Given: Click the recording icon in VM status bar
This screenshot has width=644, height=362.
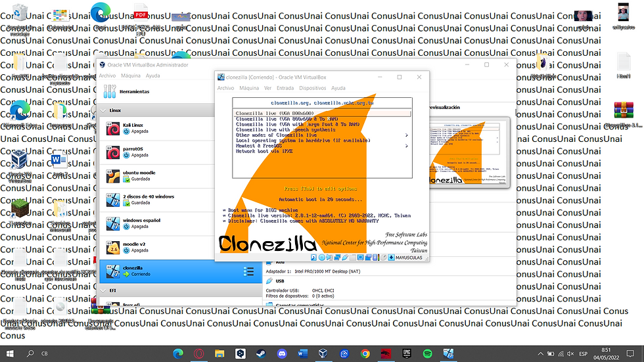Looking at the screenshot, I should (x=368, y=258).
